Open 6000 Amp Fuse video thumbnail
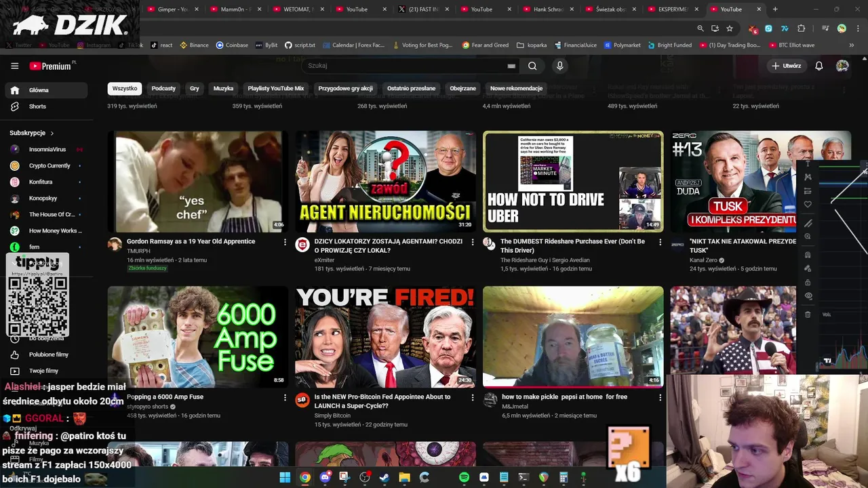Screen dimensions: 868x488 tap(197, 337)
